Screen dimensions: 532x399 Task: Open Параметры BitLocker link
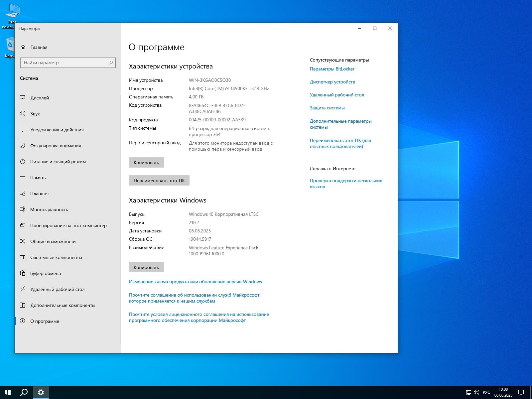tap(332, 69)
